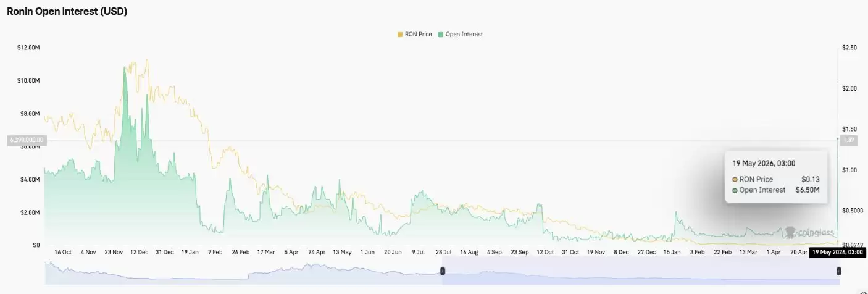Click the $8.00M y-axis label
This screenshot has width=868, height=294.
click(30, 114)
